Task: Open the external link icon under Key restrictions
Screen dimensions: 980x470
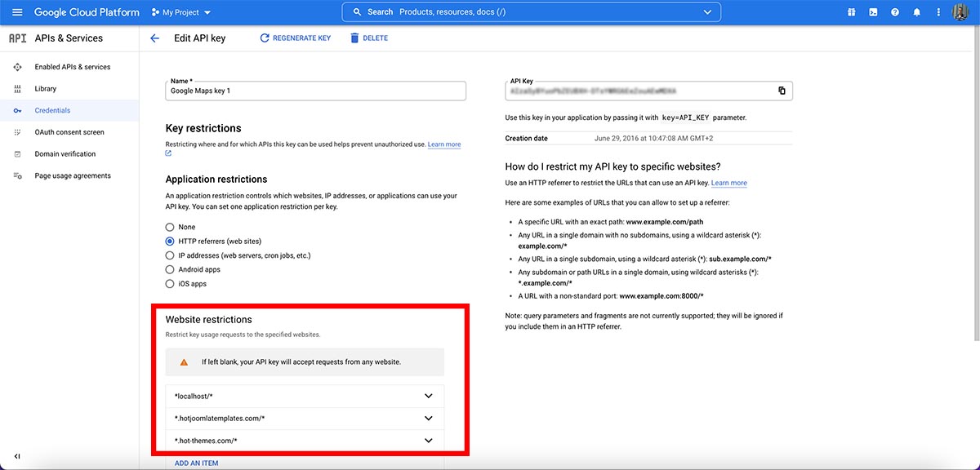Action: coord(169,153)
